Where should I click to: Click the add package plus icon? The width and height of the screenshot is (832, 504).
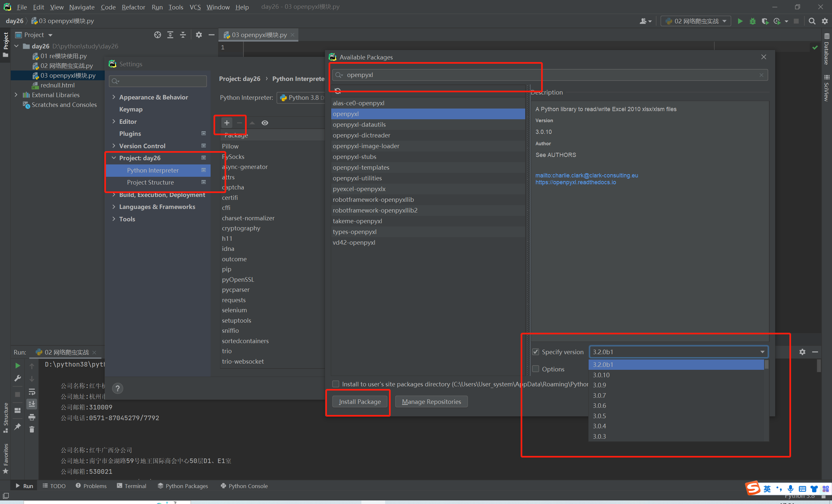pyautogui.click(x=227, y=123)
